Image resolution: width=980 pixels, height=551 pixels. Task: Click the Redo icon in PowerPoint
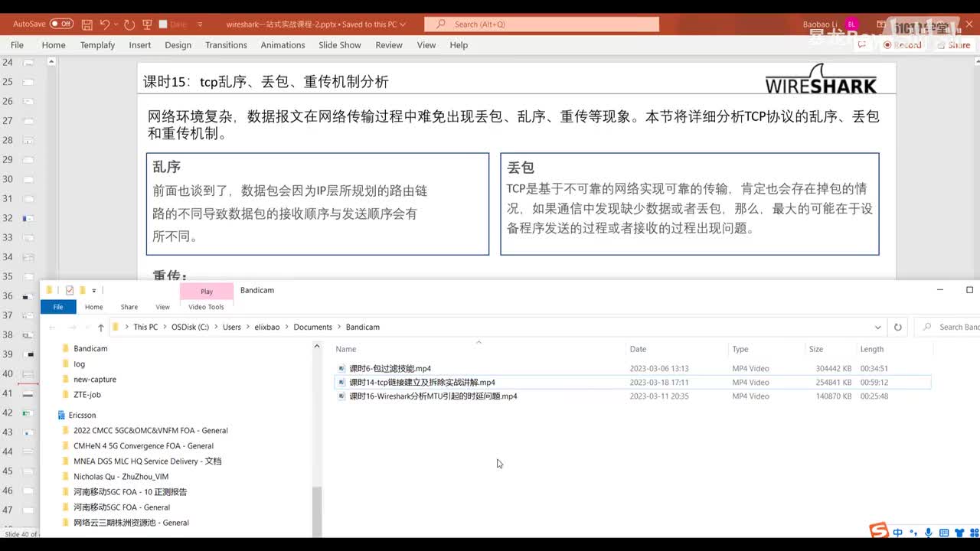pos(129,24)
